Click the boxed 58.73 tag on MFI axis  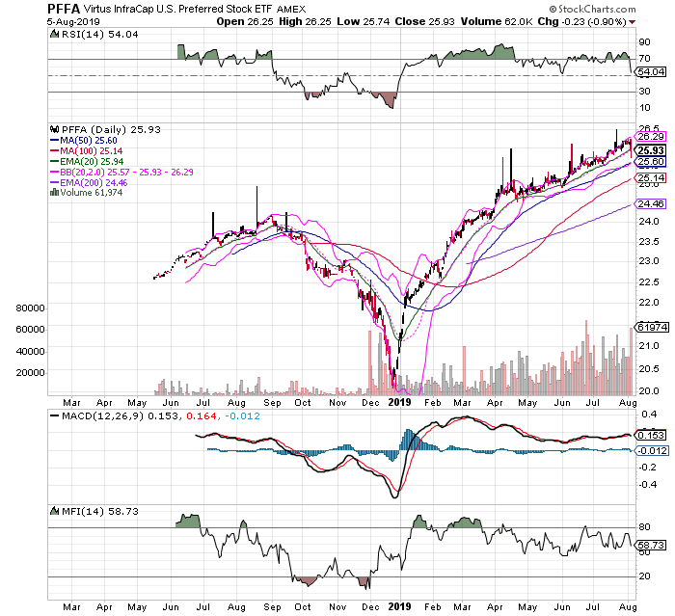tap(651, 546)
